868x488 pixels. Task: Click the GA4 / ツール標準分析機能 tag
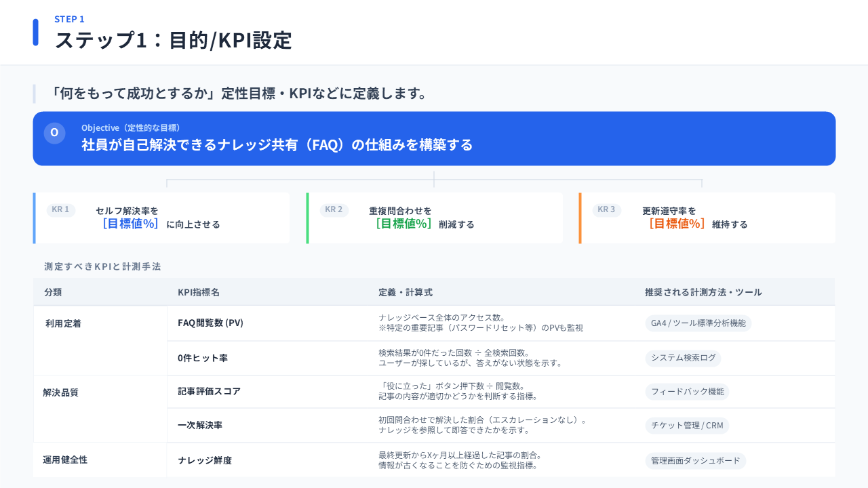pos(698,323)
